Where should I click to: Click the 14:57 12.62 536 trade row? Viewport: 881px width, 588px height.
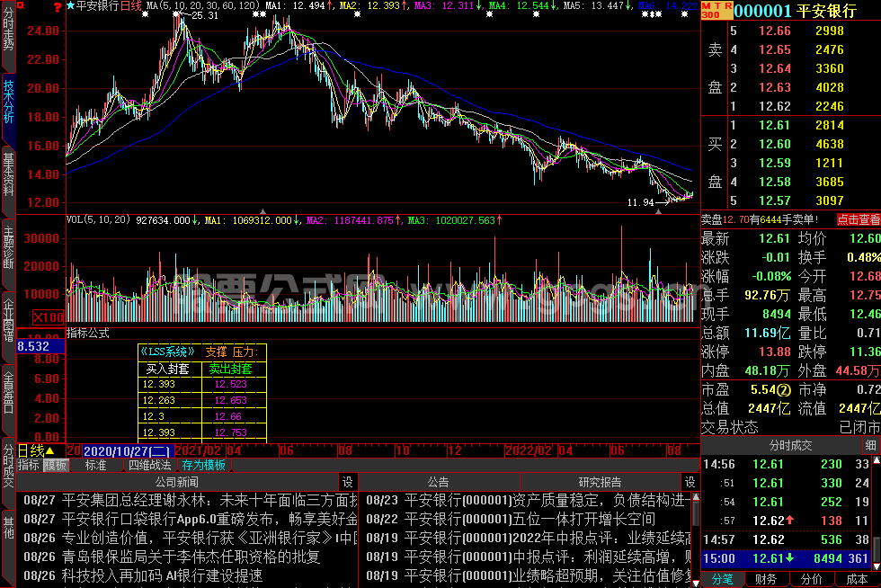(x=787, y=539)
